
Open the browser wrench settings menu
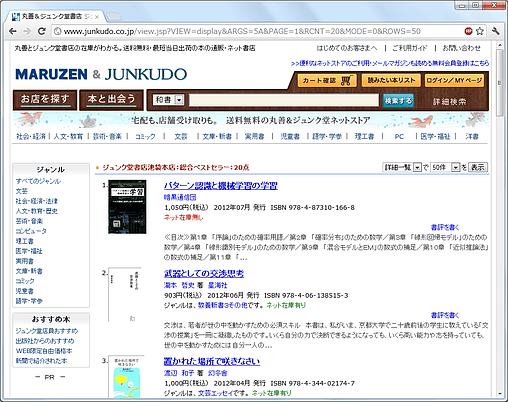pyautogui.click(x=496, y=31)
